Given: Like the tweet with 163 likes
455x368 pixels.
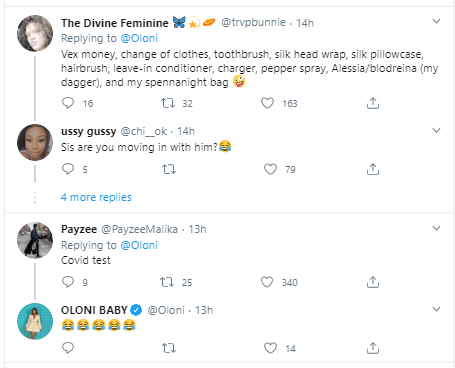Looking at the screenshot, I should click(x=267, y=103).
